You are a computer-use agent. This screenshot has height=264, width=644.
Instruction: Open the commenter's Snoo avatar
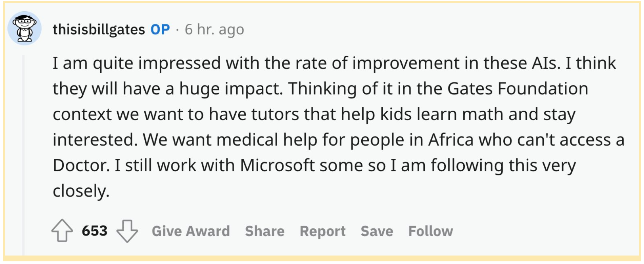[24, 28]
